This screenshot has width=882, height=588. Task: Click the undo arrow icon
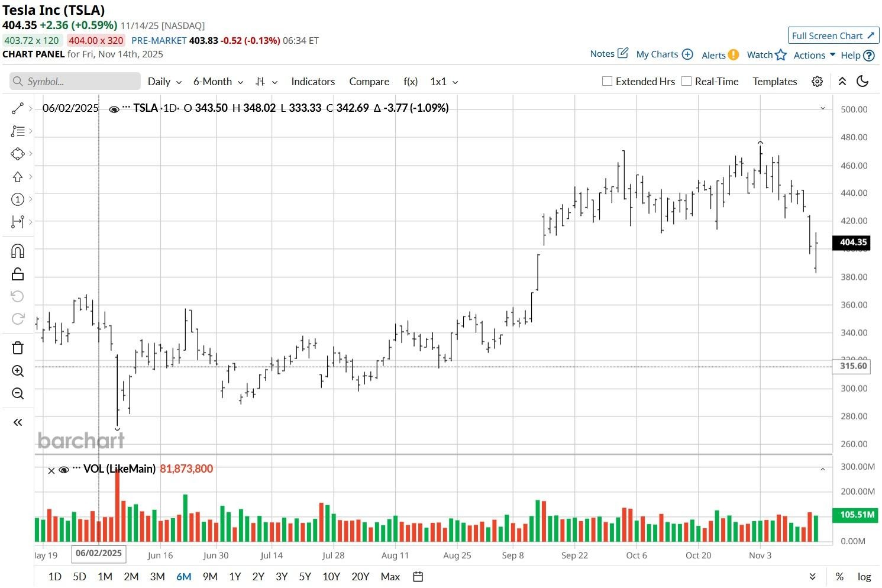tap(18, 296)
